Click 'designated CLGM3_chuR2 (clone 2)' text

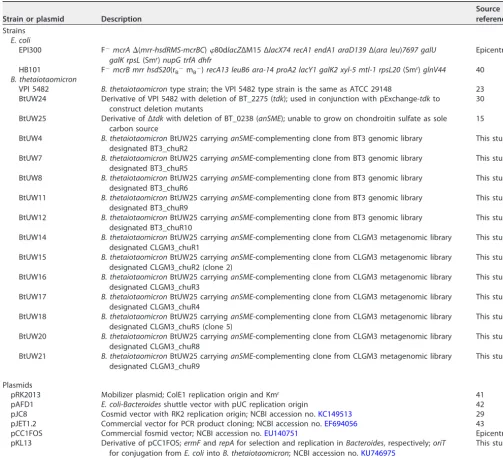171,267
